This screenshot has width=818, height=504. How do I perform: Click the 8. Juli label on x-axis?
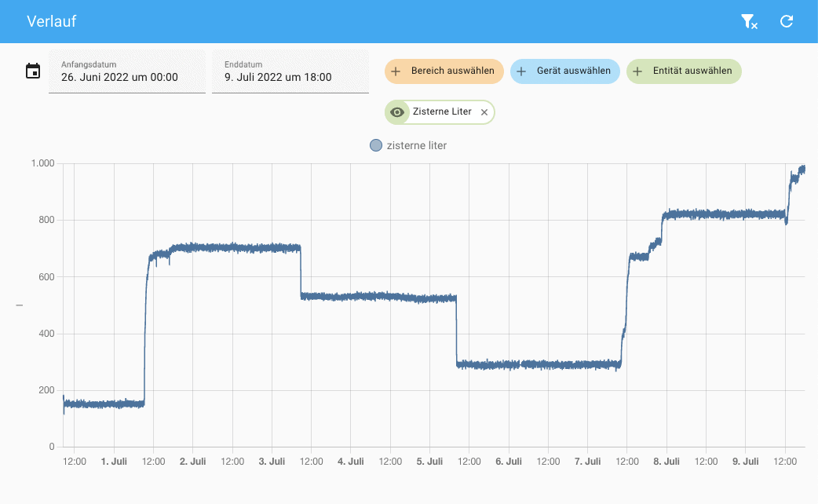coord(666,462)
